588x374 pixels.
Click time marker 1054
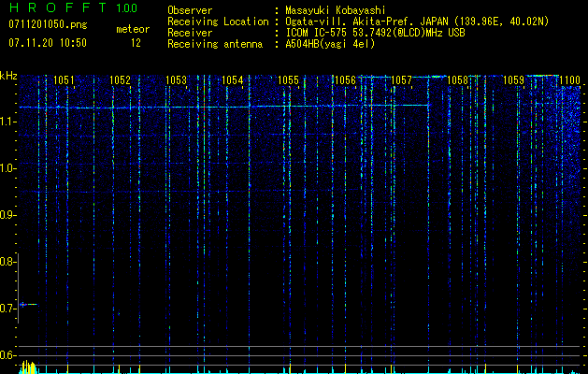click(233, 80)
